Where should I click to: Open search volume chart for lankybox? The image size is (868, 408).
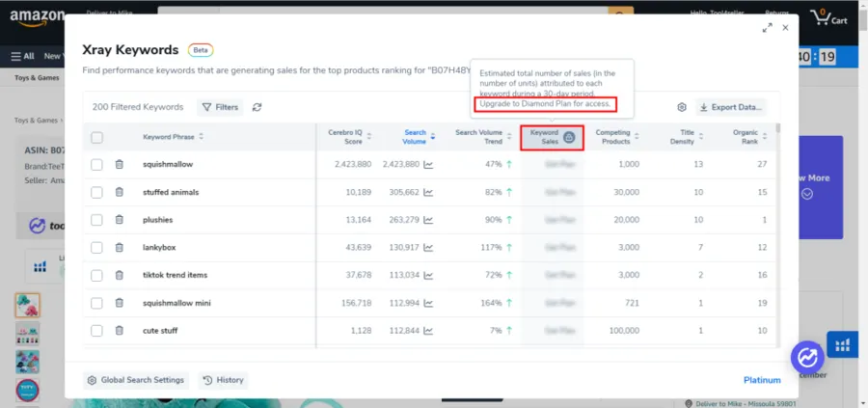pos(428,248)
